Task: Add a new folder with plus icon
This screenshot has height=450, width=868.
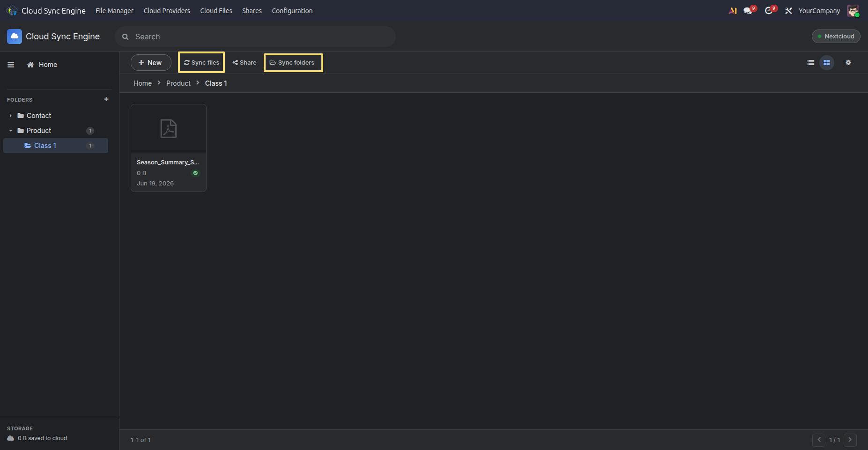Action: 106,99
